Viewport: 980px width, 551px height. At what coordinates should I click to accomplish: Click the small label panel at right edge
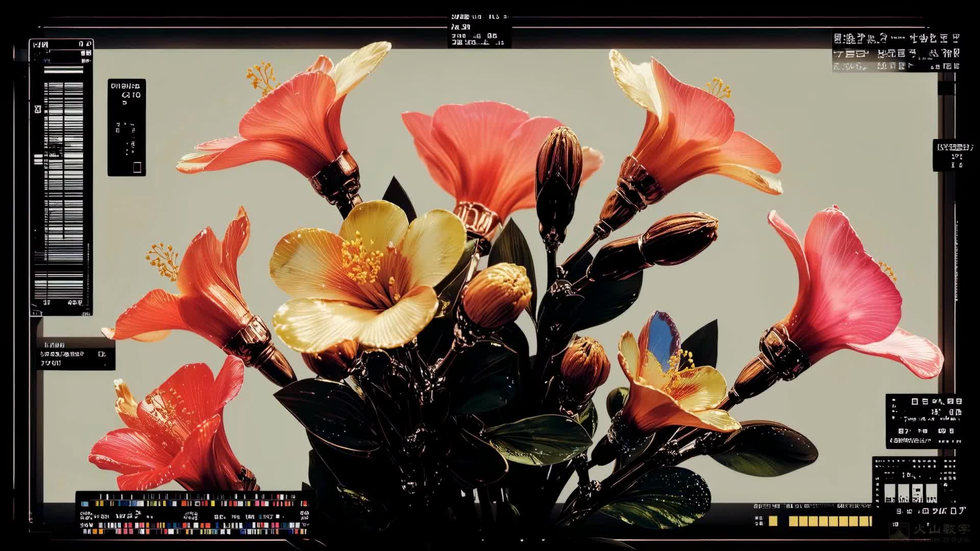[x=953, y=155]
